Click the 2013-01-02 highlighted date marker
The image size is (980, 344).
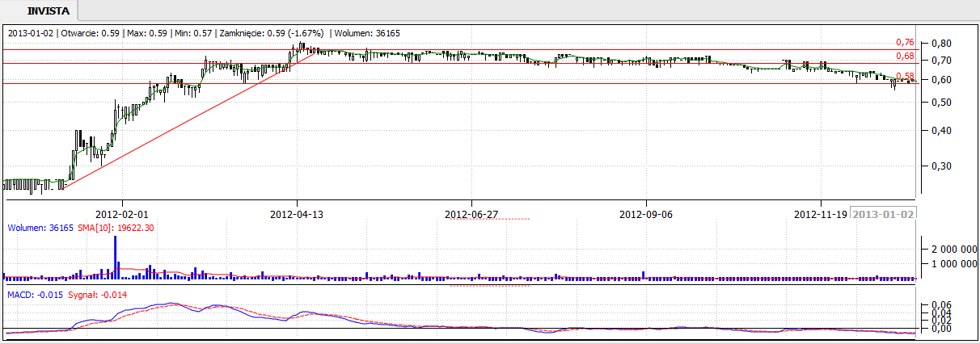[x=884, y=215]
